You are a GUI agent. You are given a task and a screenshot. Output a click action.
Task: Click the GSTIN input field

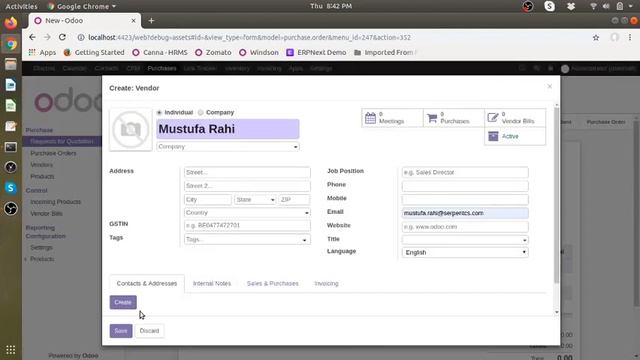247,225
